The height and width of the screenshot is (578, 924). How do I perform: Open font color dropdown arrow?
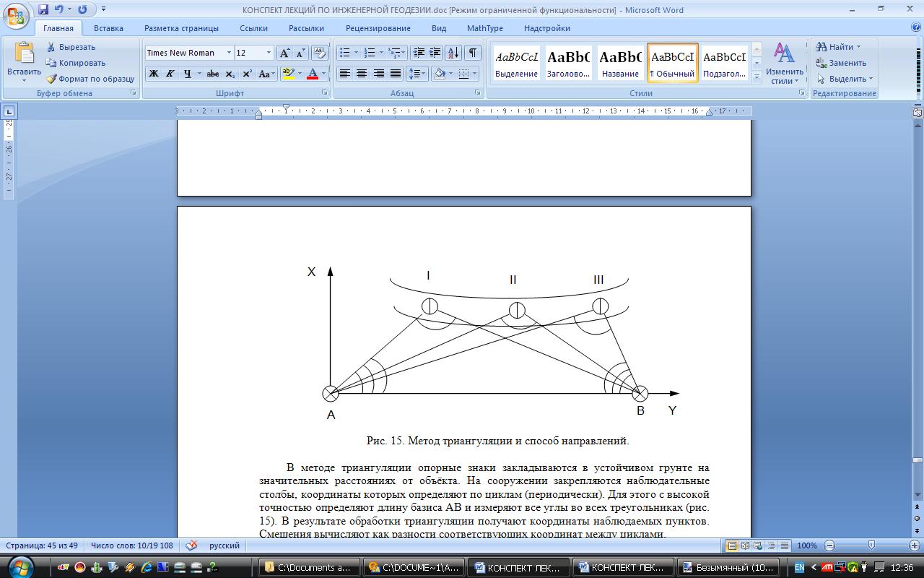(323, 74)
